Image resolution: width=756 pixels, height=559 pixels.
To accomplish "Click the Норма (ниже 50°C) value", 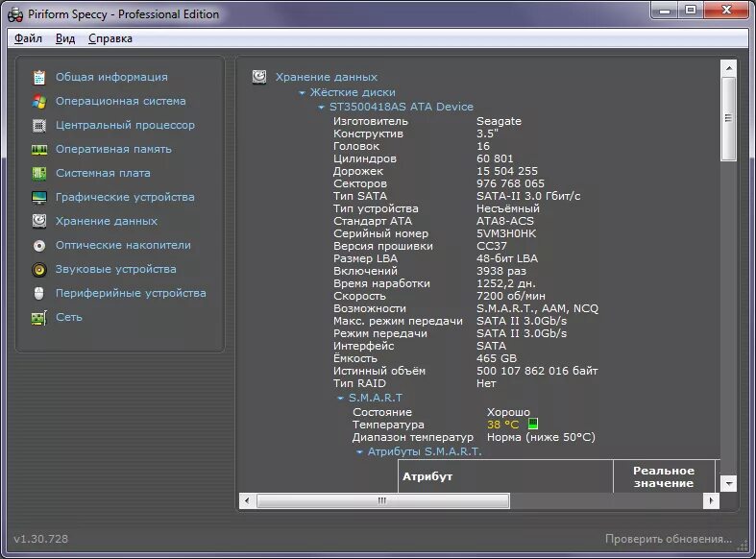I will (541, 437).
